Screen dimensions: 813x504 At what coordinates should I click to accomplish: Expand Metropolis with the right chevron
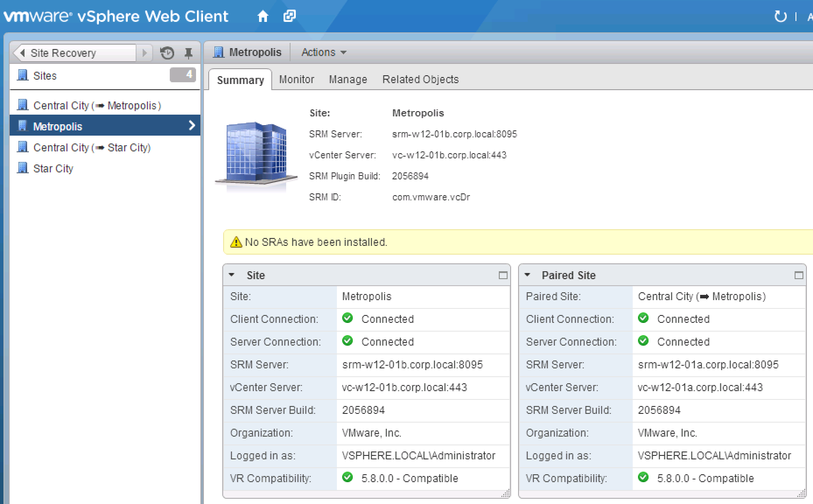click(x=192, y=126)
